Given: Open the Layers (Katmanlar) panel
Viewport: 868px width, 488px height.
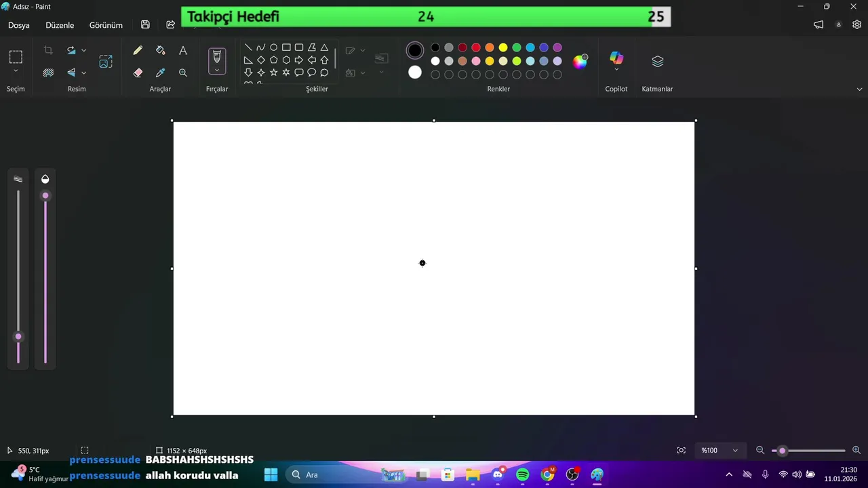Looking at the screenshot, I should click(x=657, y=62).
